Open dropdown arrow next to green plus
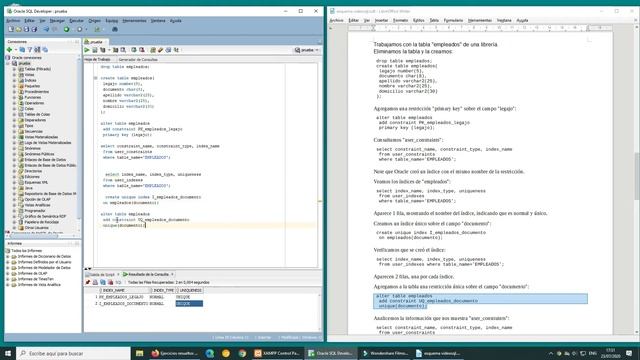Screen dimensions: 640x360 point(16,50)
